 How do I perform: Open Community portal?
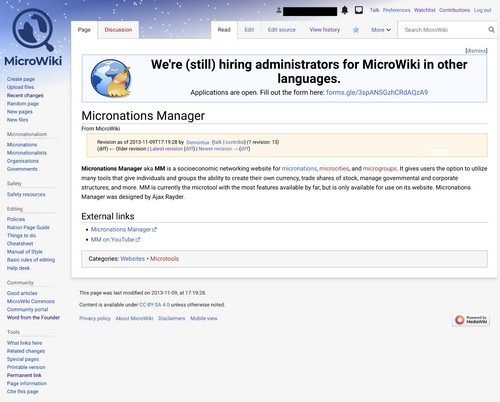click(x=27, y=309)
